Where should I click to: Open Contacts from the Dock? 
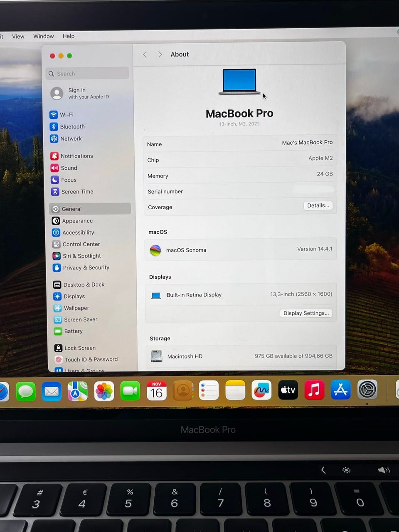[183, 391]
